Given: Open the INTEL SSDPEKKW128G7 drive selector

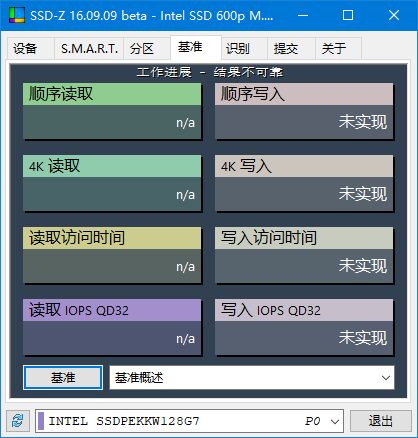Looking at the screenshot, I should point(189,421).
